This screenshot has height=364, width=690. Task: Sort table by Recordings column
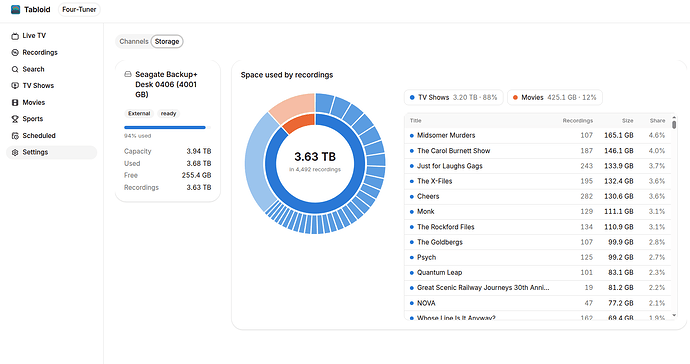tap(577, 121)
